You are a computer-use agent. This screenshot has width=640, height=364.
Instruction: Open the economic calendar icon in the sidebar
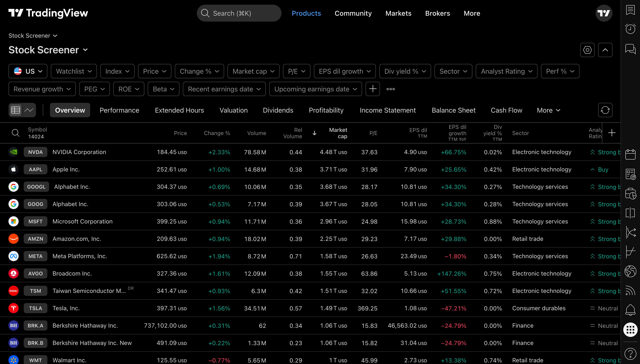tap(630, 154)
